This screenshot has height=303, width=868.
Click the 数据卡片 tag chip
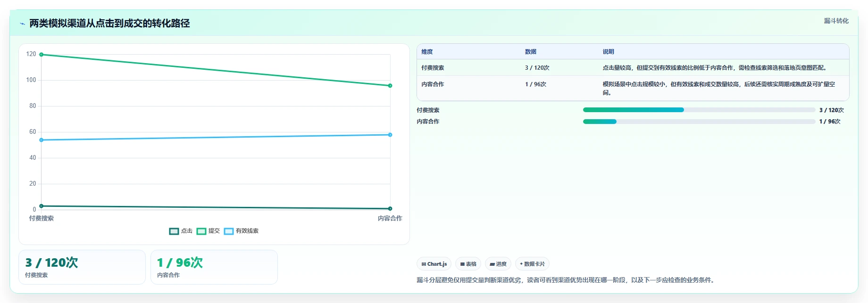click(x=532, y=264)
